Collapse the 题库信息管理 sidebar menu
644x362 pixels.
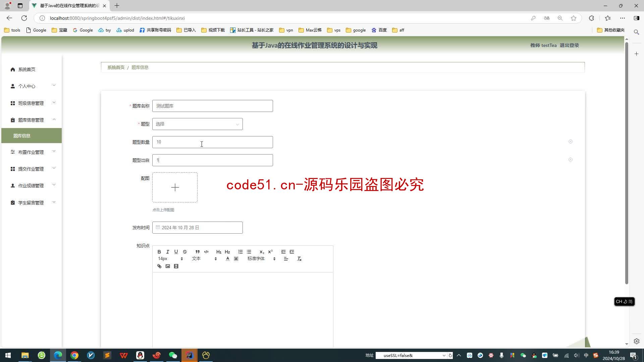tap(32, 120)
